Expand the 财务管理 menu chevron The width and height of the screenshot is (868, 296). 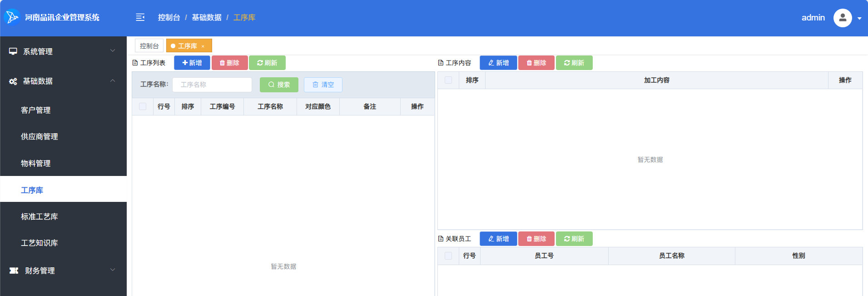pos(113,270)
